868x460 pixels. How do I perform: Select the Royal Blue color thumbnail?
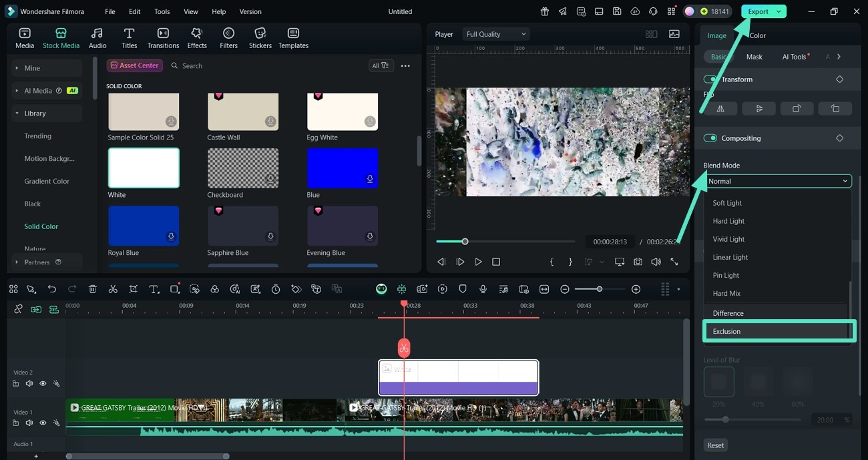(144, 226)
